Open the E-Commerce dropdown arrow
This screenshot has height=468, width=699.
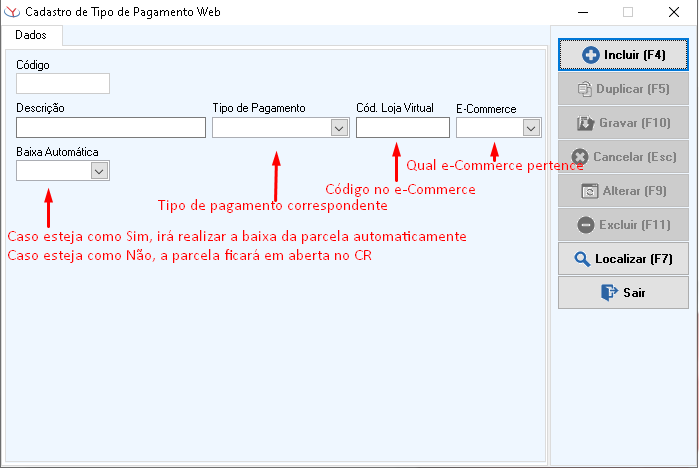pos(531,128)
